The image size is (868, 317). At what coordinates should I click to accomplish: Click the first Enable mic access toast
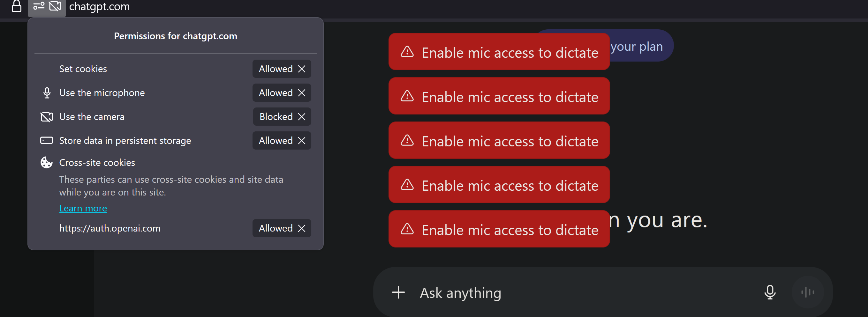[x=499, y=52]
